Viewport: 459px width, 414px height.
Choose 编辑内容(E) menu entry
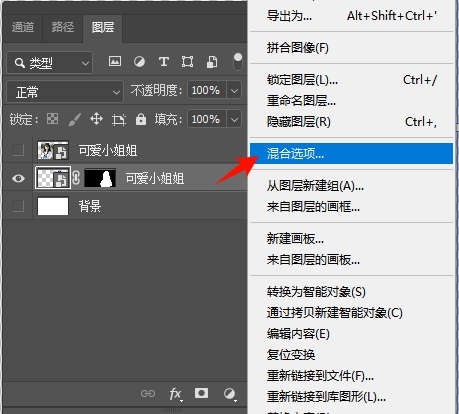[x=351, y=333]
